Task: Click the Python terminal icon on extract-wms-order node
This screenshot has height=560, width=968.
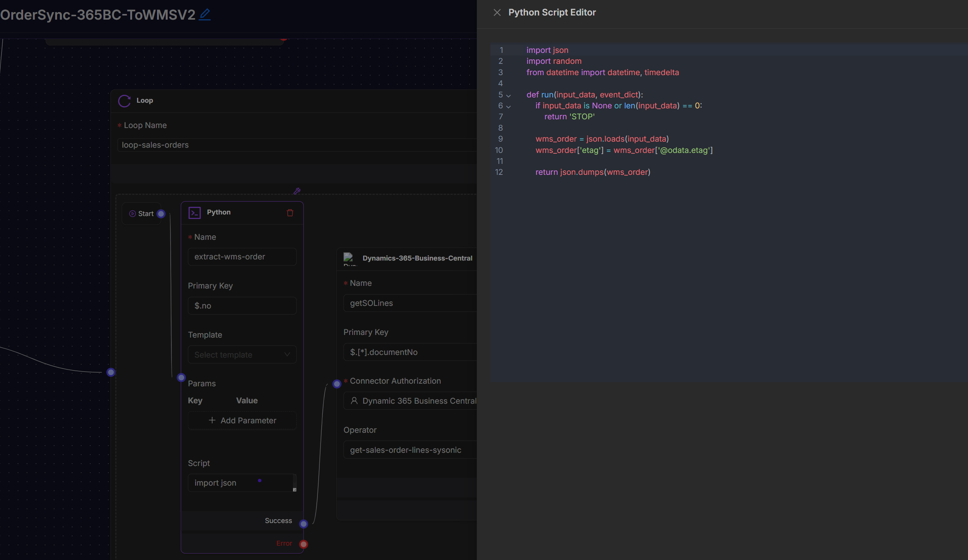Action: point(195,212)
